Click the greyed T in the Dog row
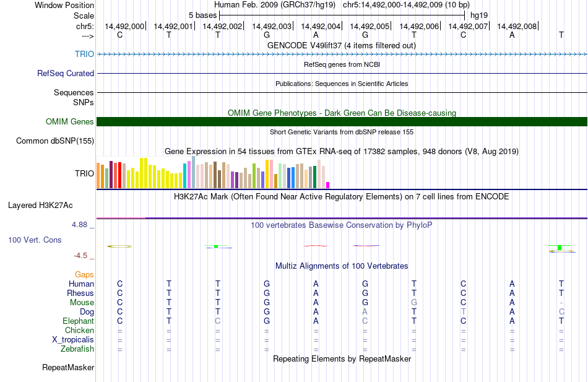 tap(464, 312)
